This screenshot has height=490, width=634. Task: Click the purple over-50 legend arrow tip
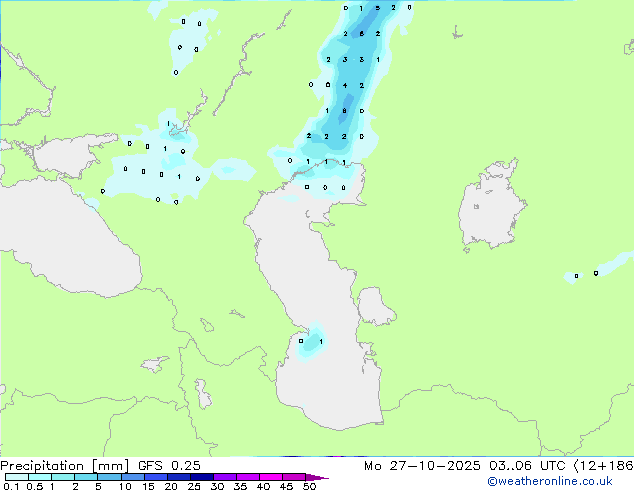tap(317, 477)
